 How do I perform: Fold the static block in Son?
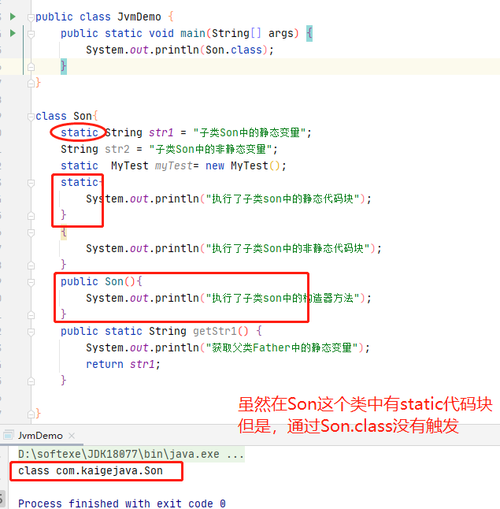[31, 182]
